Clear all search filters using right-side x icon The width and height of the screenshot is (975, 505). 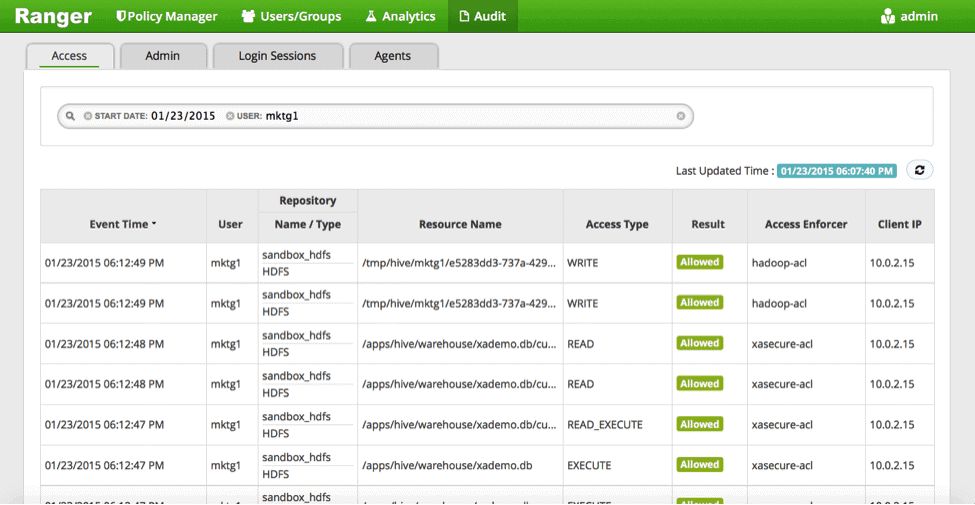pos(681,116)
